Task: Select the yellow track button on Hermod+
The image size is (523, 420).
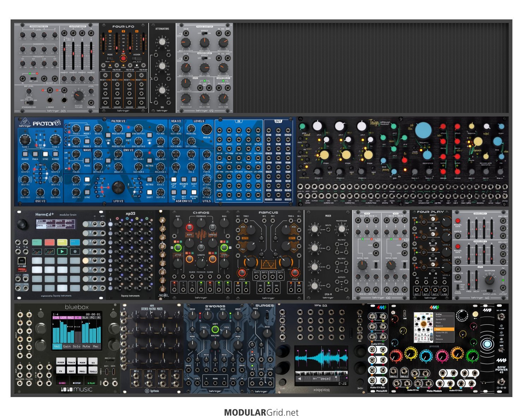Action: click(x=62, y=242)
